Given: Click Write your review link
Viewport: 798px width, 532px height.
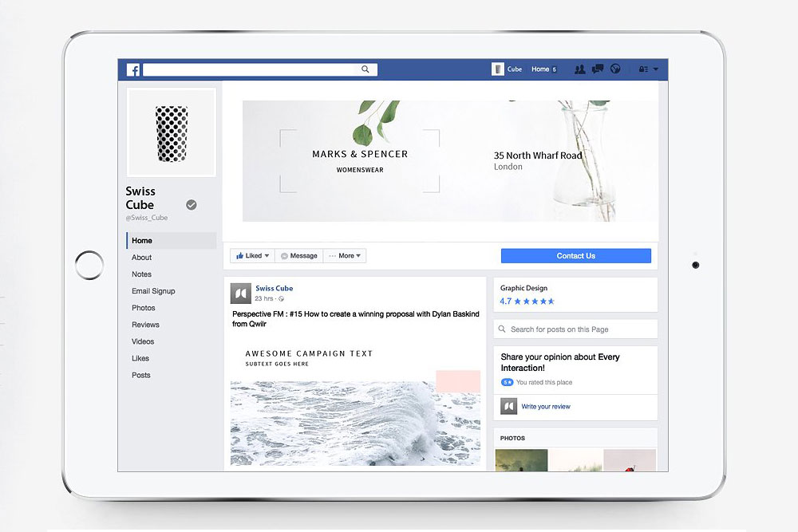Looking at the screenshot, I should [x=546, y=406].
